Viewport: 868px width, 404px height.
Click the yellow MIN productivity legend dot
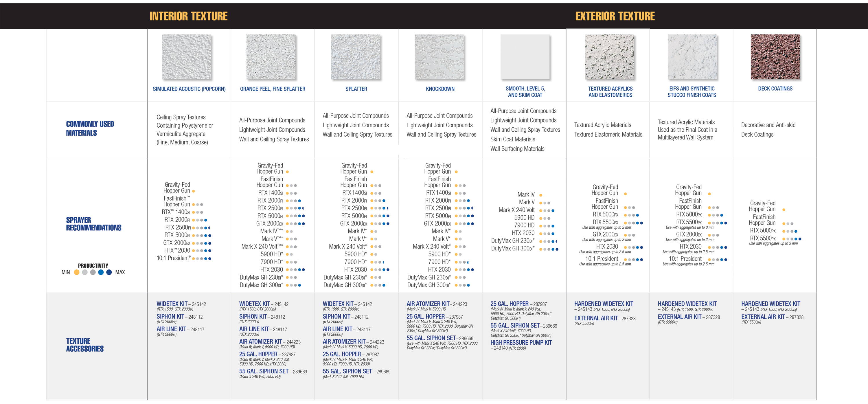pos(76,272)
